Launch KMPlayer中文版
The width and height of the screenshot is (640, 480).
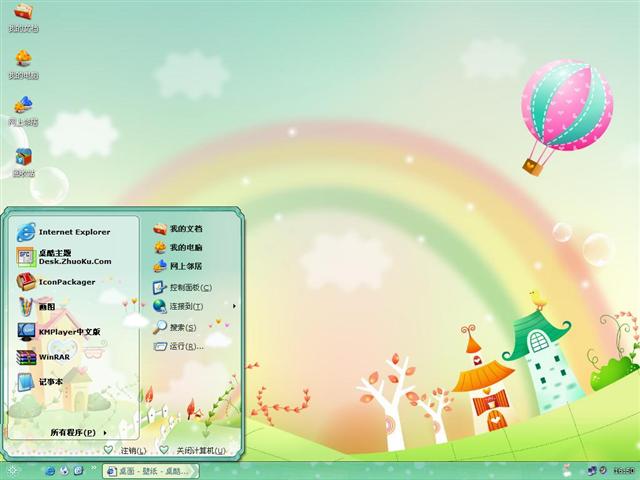coord(58,332)
